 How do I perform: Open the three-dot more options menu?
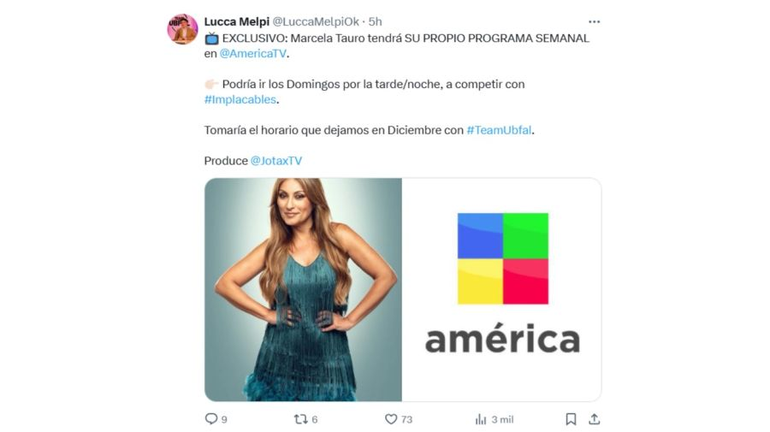coord(594,22)
